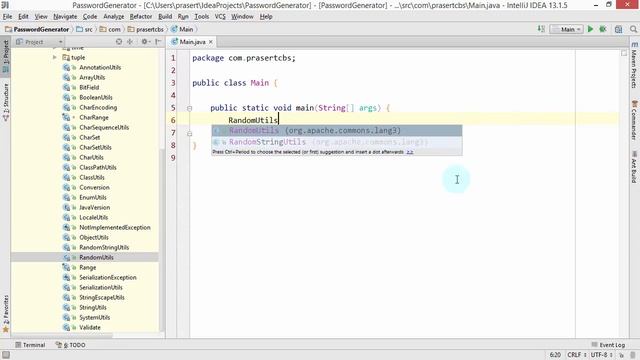
Task: Select RandomStringUtils in the project tree
Action: pos(104,247)
